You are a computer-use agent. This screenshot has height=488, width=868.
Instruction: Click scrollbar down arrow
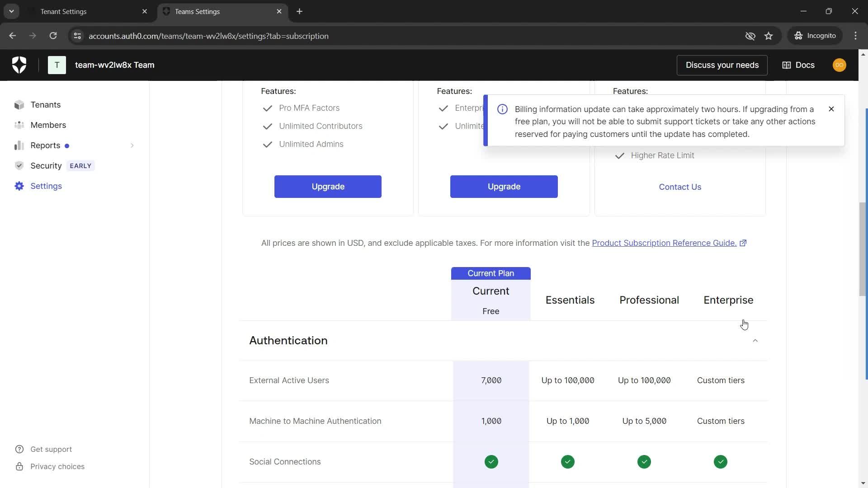point(863,483)
